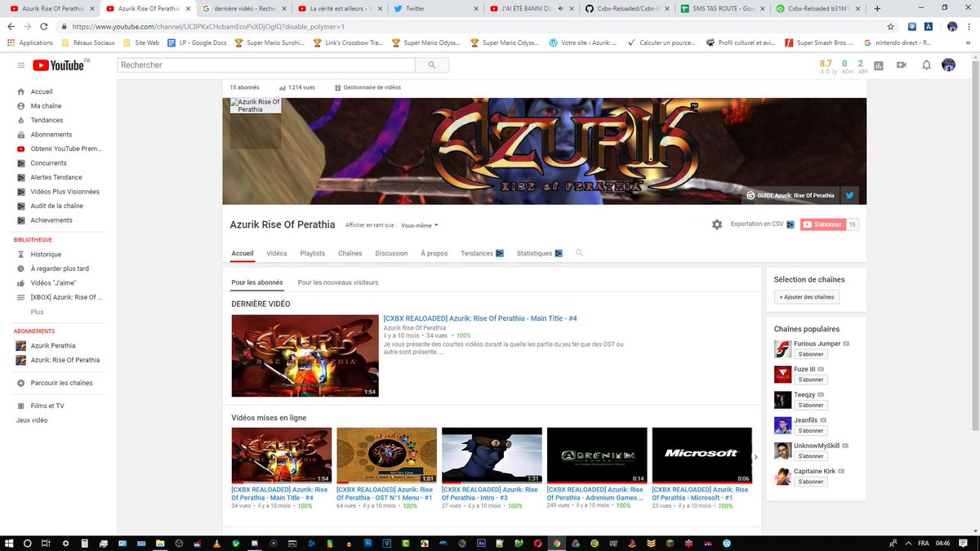
Task: Open Audit de la chaîne in the sidebar
Action: [x=57, y=206]
